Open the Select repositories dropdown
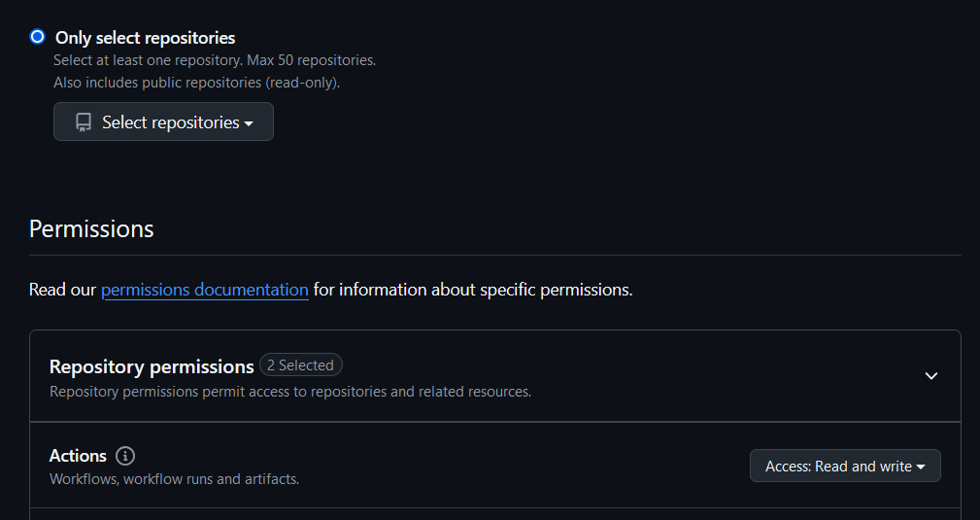 point(163,121)
